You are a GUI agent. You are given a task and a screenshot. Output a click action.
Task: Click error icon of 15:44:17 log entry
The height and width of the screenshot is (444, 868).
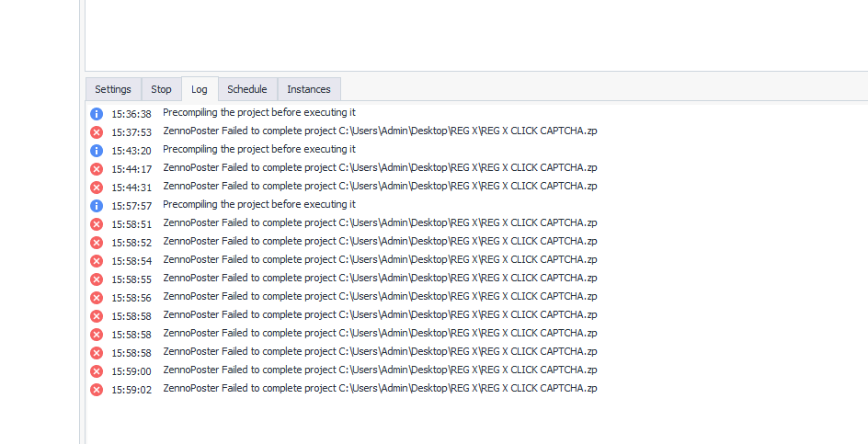pyautogui.click(x=97, y=169)
